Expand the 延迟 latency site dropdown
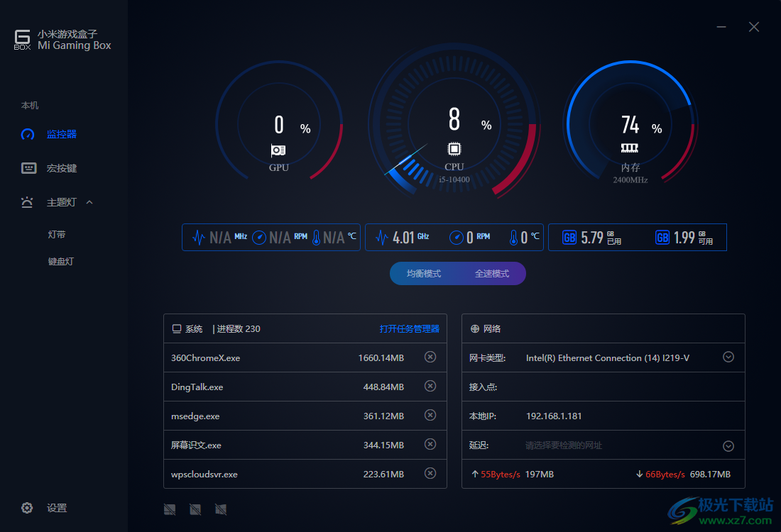The image size is (781, 532). [728, 446]
